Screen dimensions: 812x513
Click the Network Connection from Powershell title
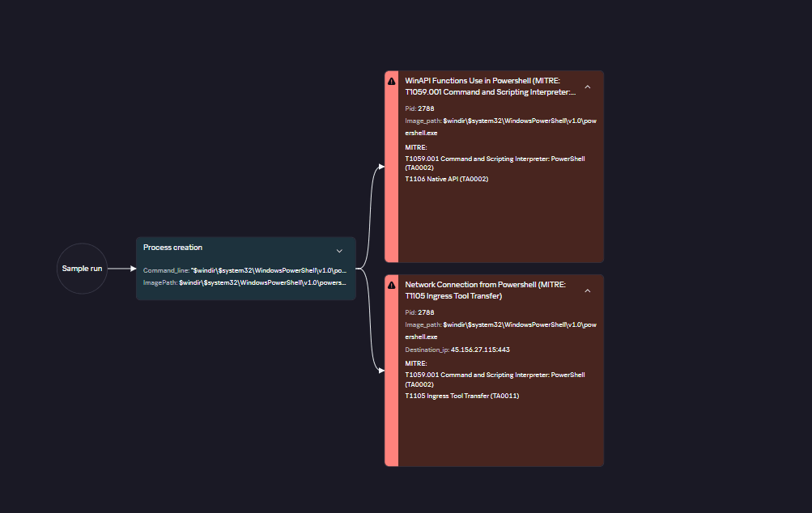pos(486,290)
